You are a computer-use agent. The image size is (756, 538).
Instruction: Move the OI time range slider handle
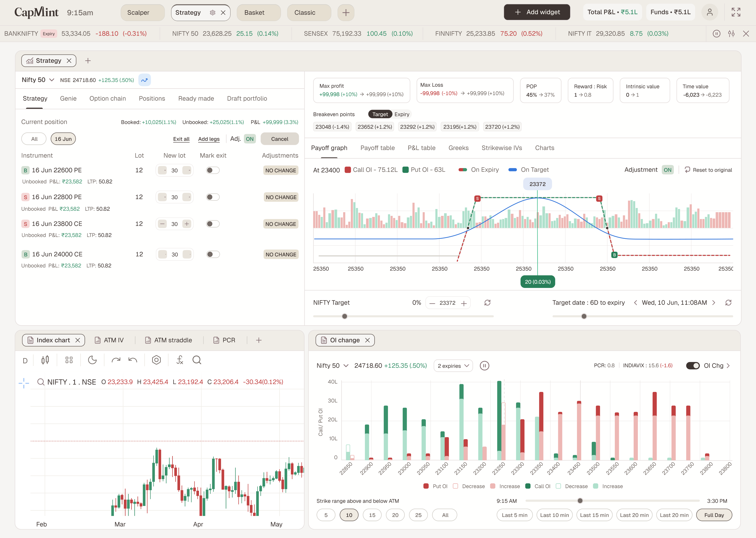(x=580, y=501)
